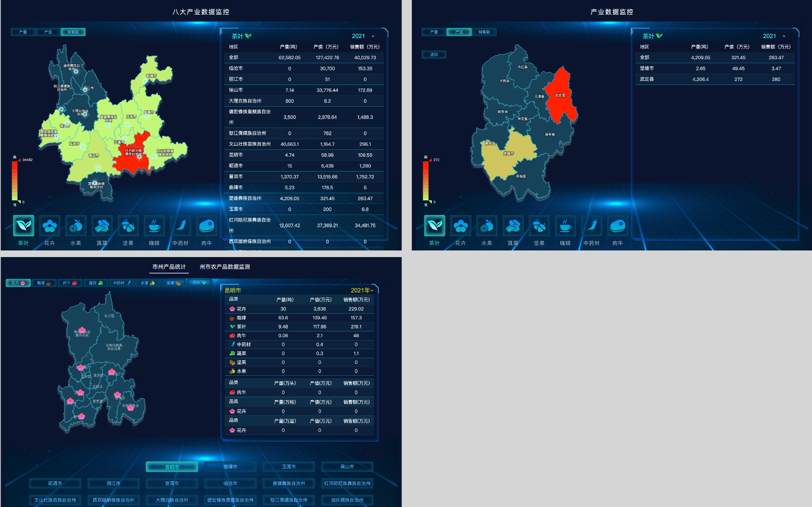Click the 返回 back button
This screenshot has width=812, height=507.
434,54
